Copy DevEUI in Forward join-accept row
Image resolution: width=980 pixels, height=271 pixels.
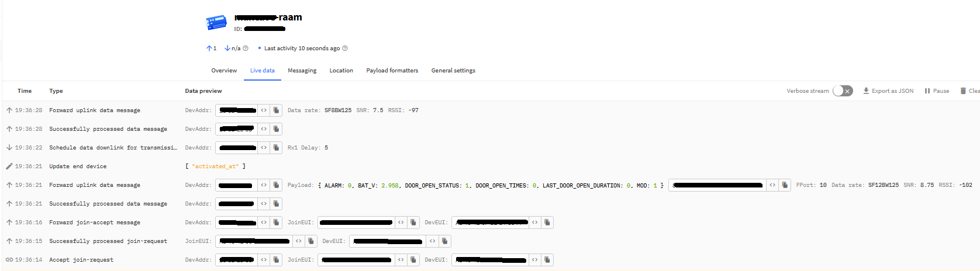pos(547,223)
